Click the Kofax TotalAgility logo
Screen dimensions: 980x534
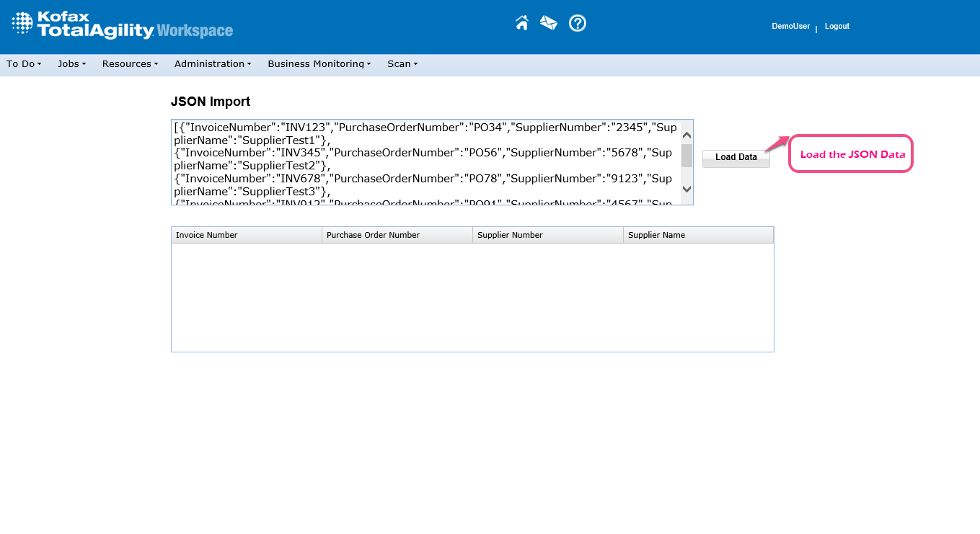point(123,25)
